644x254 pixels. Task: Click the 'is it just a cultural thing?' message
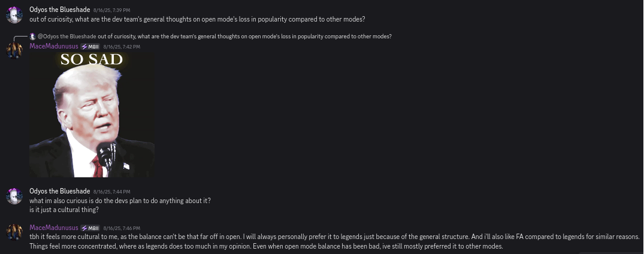click(x=64, y=210)
